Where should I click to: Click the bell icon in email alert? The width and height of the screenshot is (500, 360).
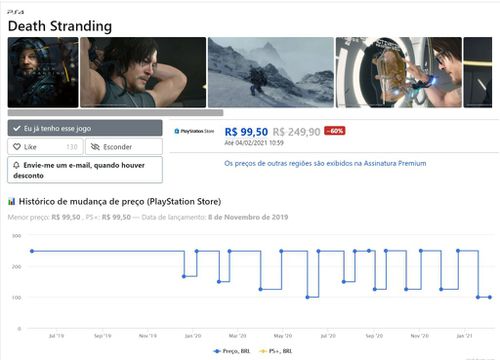16,165
